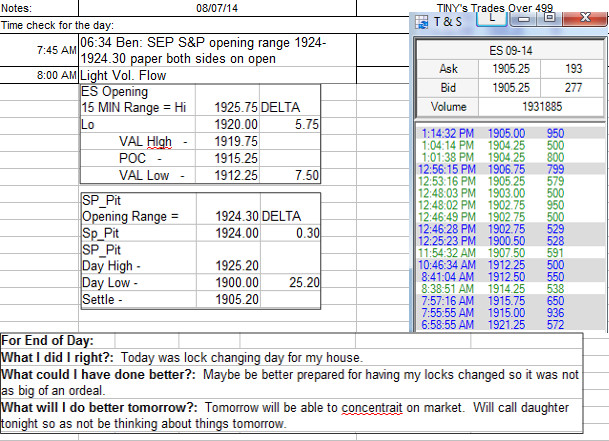The height and width of the screenshot is (441, 609).
Task: Close the T & S window
Action: [x=585, y=18]
